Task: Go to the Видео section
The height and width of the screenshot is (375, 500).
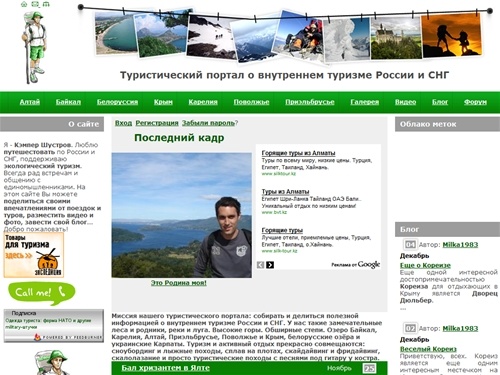Action: [405, 102]
